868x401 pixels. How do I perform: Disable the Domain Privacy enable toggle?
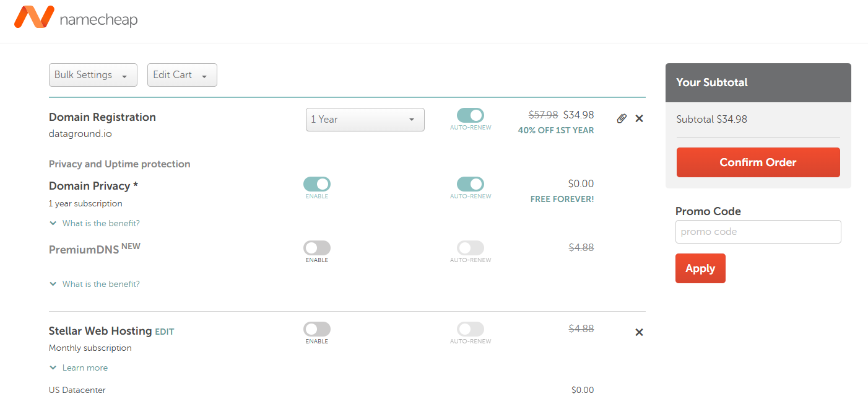[316, 184]
